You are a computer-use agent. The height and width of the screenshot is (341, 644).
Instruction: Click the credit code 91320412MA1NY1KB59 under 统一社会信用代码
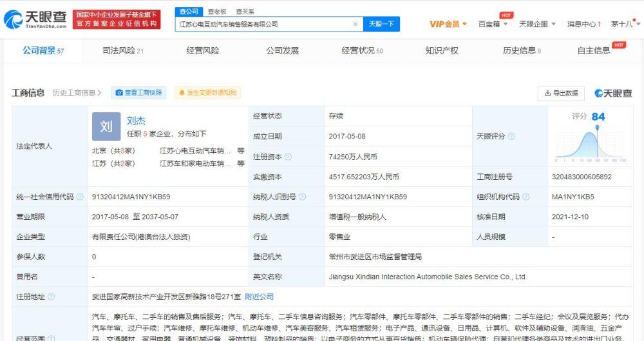[x=131, y=197]
